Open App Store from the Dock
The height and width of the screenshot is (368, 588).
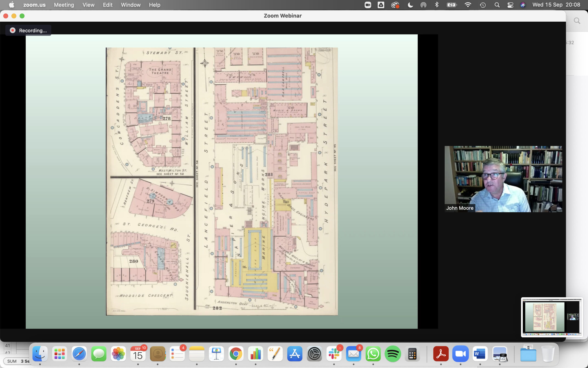(x=295, y=354)
